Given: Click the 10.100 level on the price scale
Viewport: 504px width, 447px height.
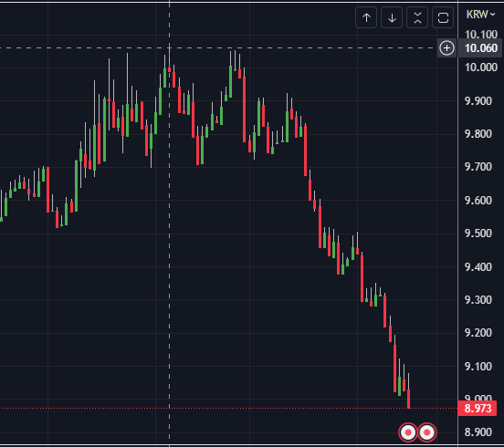Looking at the screenshot, I should 481,35.
